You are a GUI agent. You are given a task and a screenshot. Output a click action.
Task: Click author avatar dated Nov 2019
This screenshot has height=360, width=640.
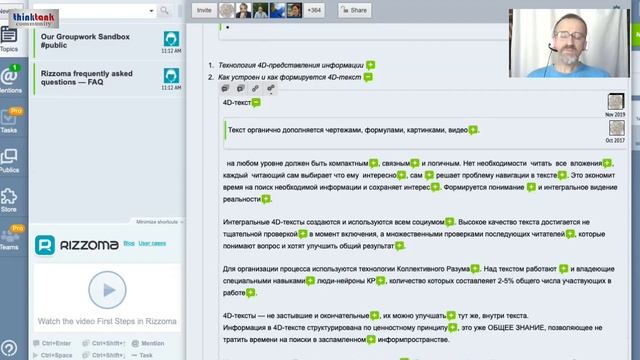(x=616, y=102)
